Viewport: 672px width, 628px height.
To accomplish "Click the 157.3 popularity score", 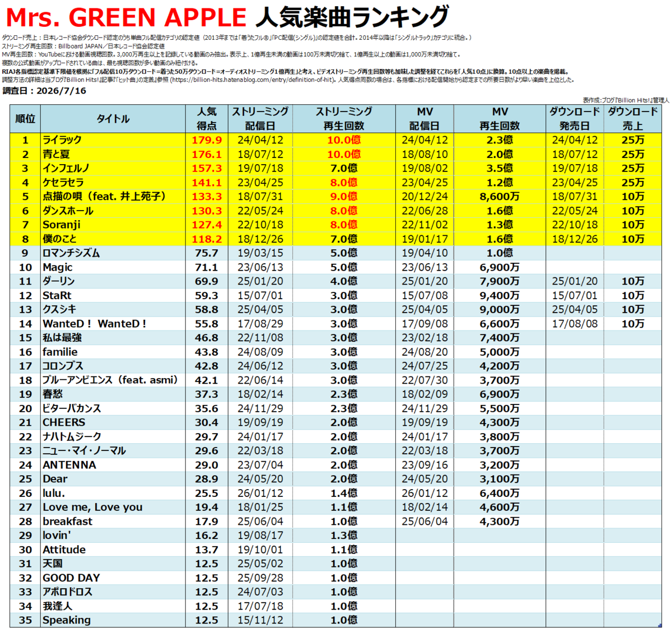I will tap(207, 168).
